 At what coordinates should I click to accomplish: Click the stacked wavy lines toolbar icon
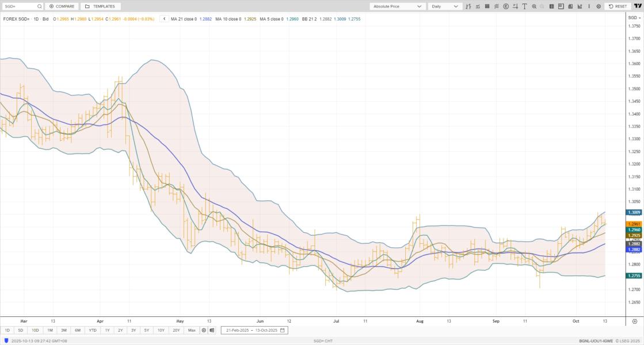(x=497, y=6)
